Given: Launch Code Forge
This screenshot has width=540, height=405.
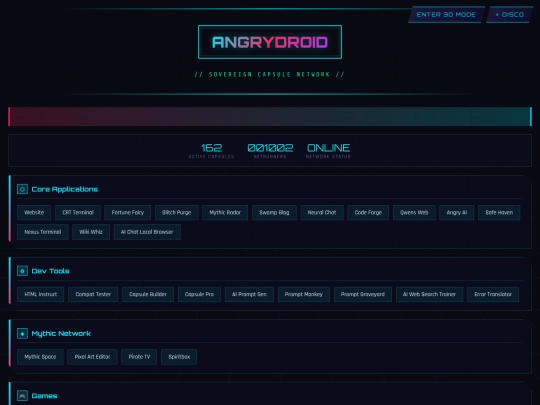Looking at the screenshot, I should pos(368,212).
